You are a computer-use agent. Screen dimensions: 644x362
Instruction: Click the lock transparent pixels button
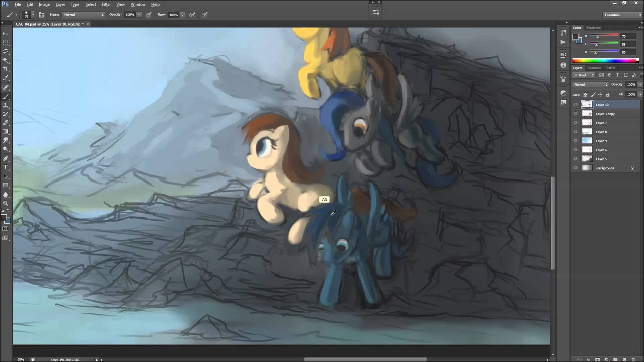pos(585,95)
